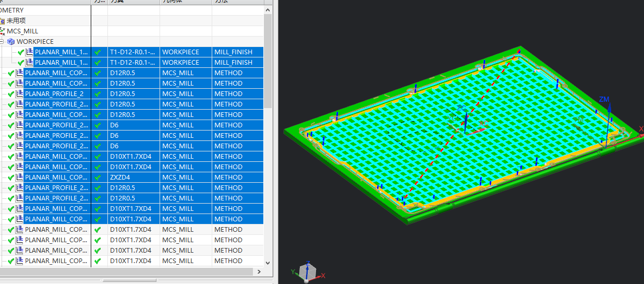
Task: Collapse the WORKPIECE tree node
Action: click(x=2, y=42)
